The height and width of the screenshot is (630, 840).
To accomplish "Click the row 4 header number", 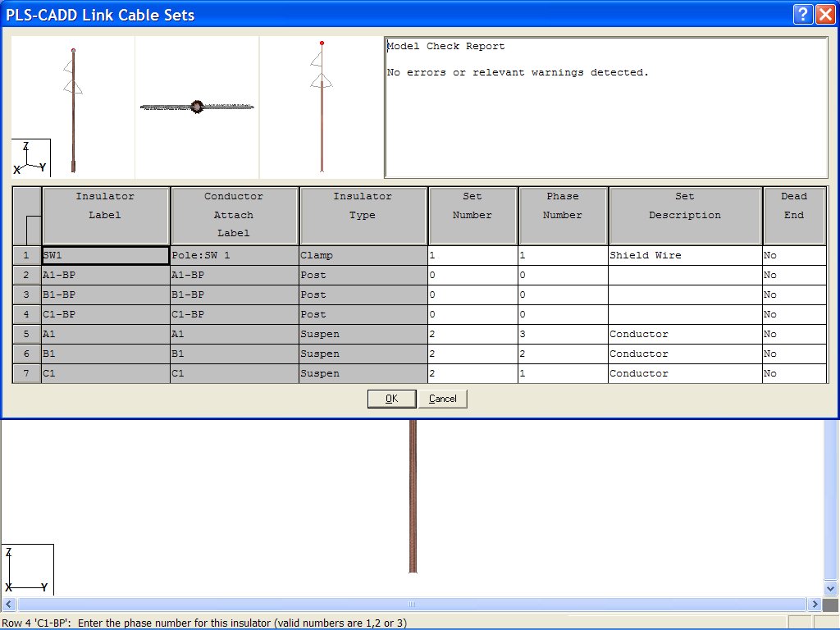I will click(25, 314).
